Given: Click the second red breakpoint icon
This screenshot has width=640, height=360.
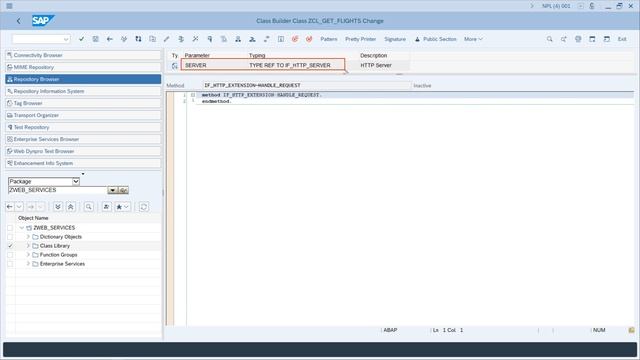Looking at the screenshot, I should pos(309,39).
